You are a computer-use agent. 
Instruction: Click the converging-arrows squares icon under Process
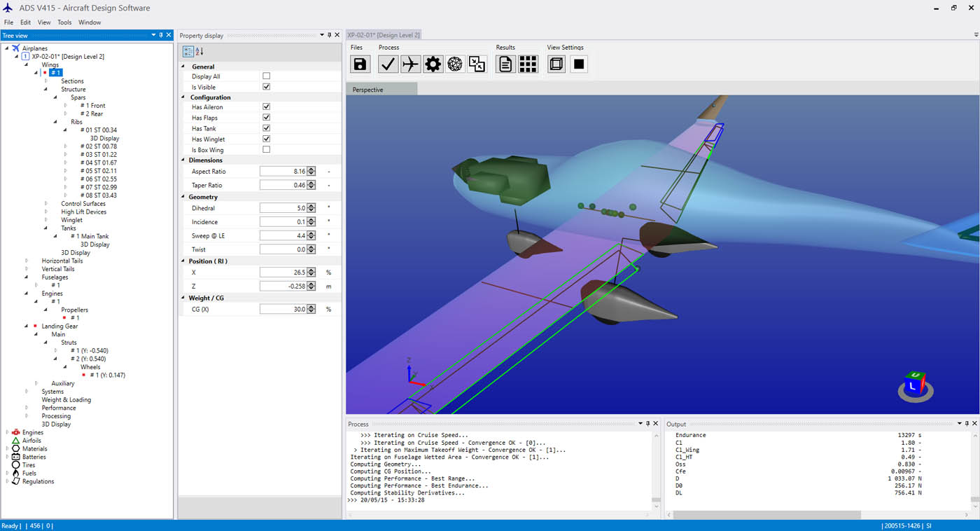pos(477,64)
